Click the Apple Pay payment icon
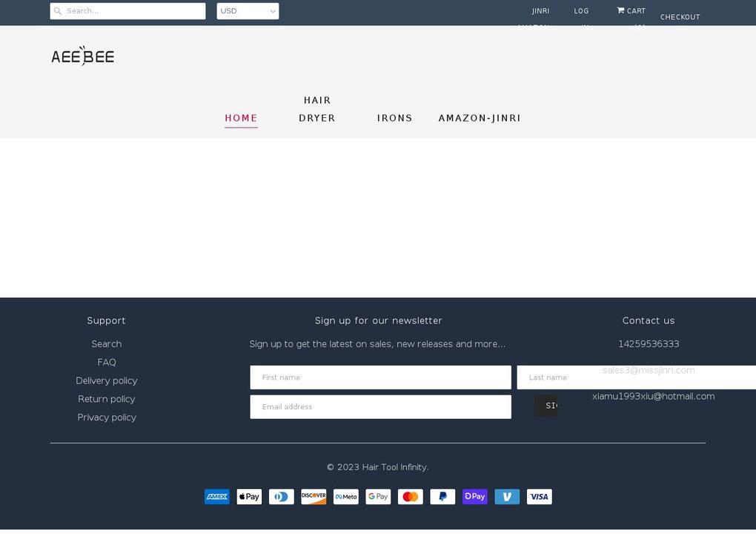756x534 pixels. 249,496
